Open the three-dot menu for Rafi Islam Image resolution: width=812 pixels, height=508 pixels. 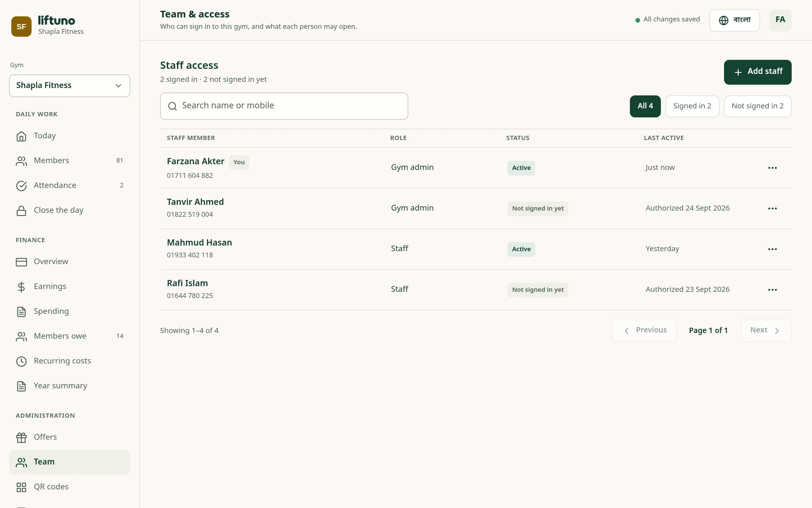click(x=773, y=290)
